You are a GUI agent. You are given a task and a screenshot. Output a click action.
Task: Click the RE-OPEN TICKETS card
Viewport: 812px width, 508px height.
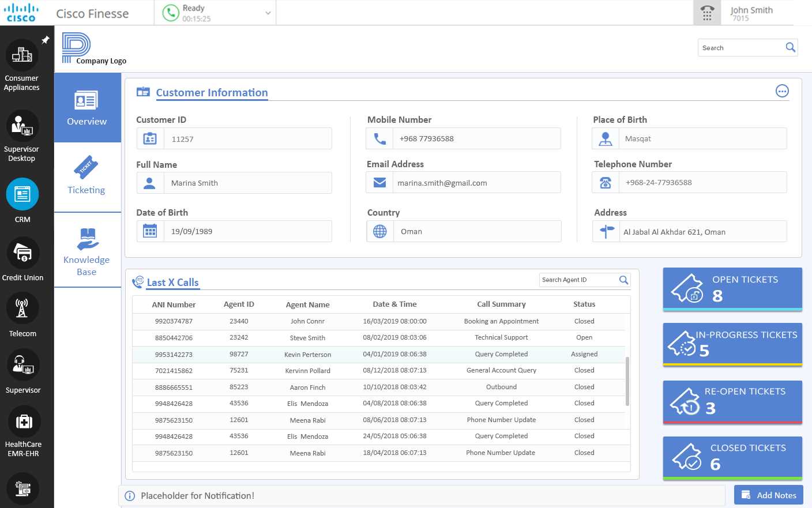tap(732, 400)
